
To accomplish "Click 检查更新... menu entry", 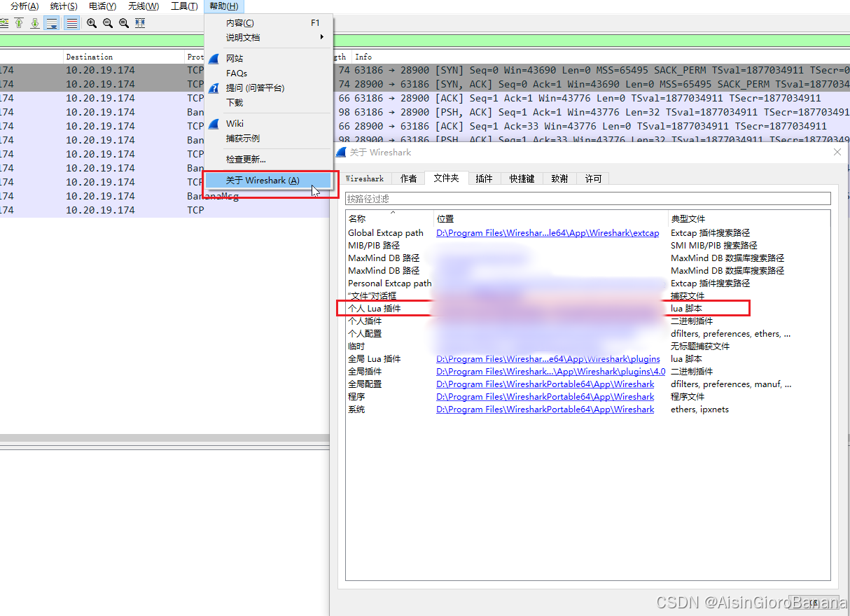I will point(269,160).
